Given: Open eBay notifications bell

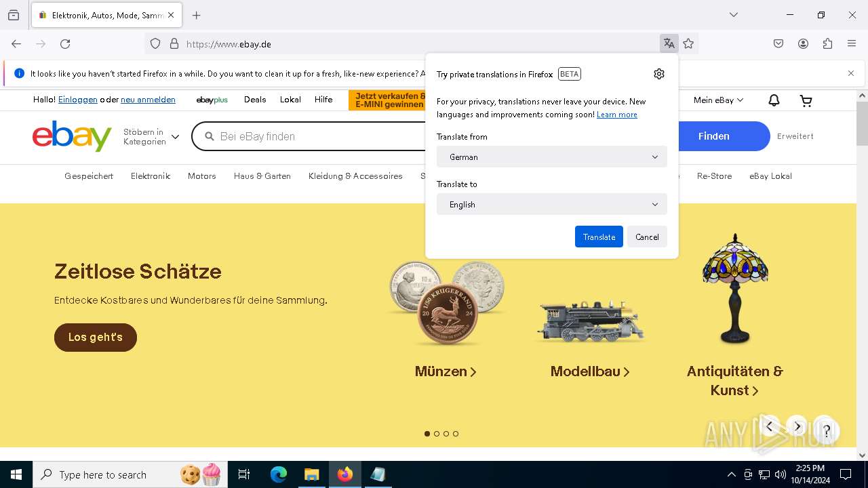Looking at the screenshot, I should [x=774, y=100].
